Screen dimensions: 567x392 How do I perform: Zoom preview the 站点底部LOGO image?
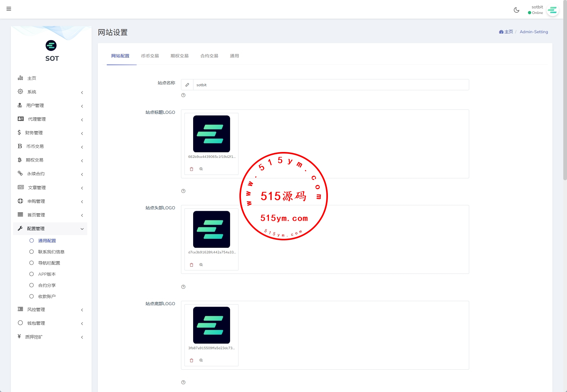tap(201, 360)
